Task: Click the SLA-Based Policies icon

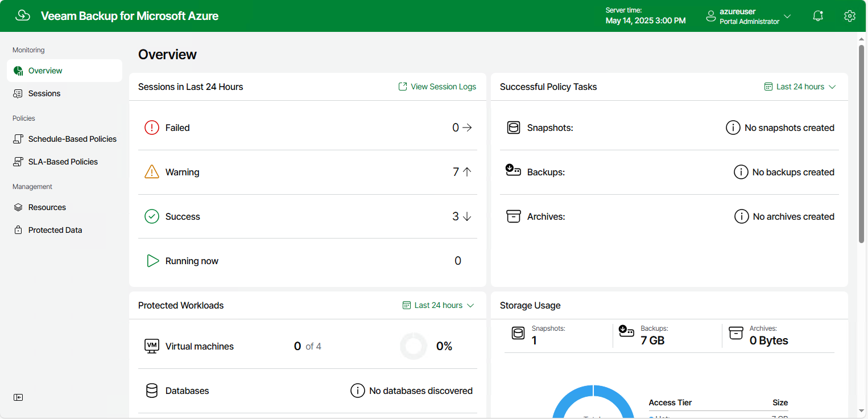Action: (x=18, y=162)
